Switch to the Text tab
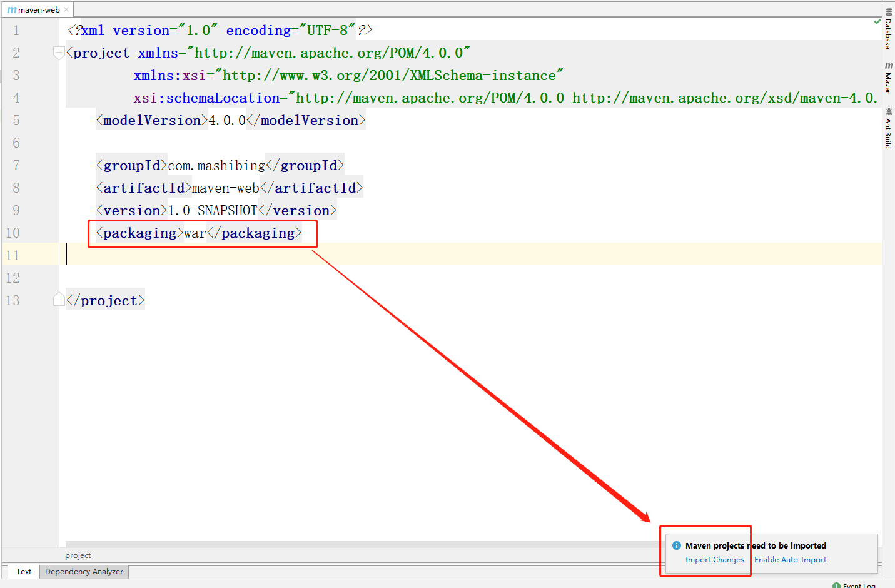 24,571
